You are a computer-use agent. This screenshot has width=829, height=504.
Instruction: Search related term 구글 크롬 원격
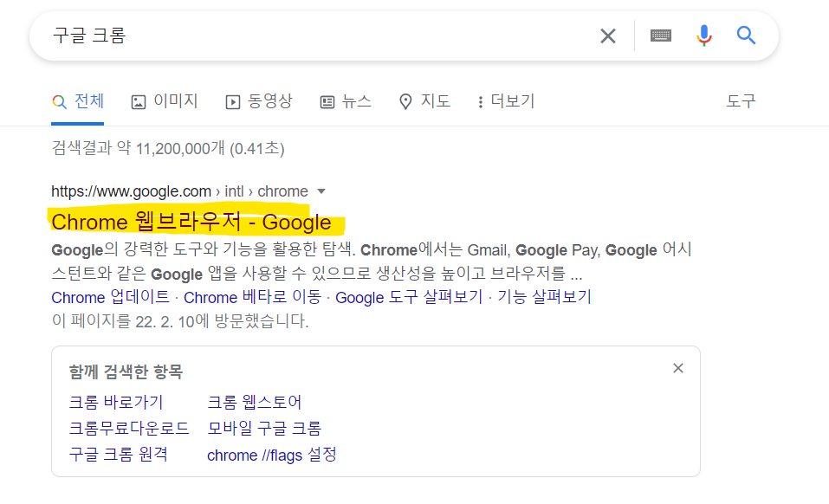coord(119,455)
